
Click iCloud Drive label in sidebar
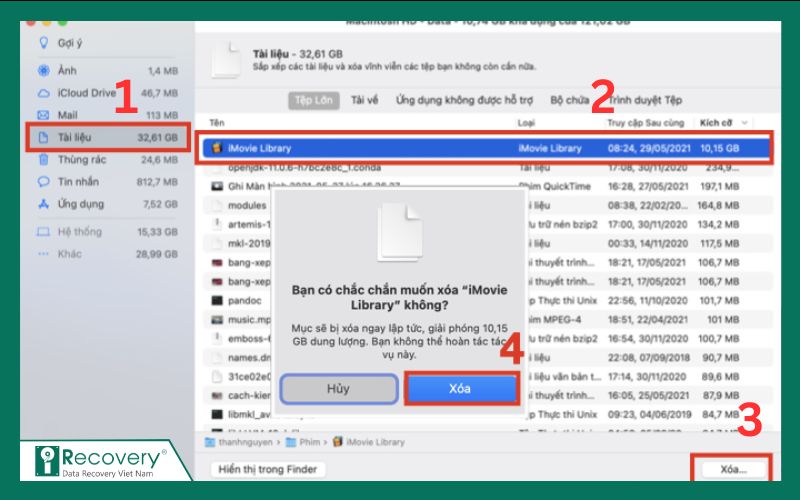point(87,93)
